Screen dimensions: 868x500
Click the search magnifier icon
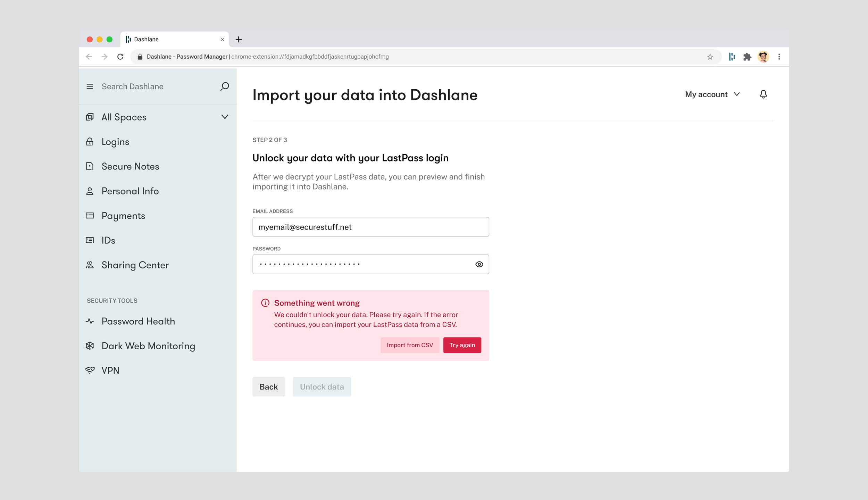(x=225, y=86)
